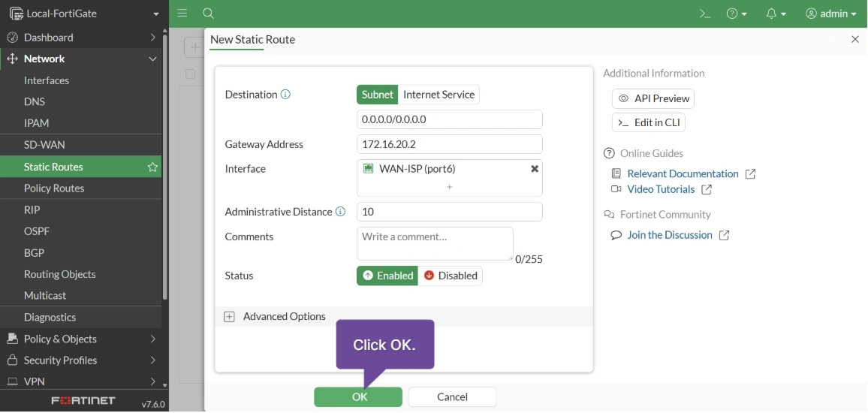
Task: Toggle the select-all checkbox behind panel
Action: point(191,74)
